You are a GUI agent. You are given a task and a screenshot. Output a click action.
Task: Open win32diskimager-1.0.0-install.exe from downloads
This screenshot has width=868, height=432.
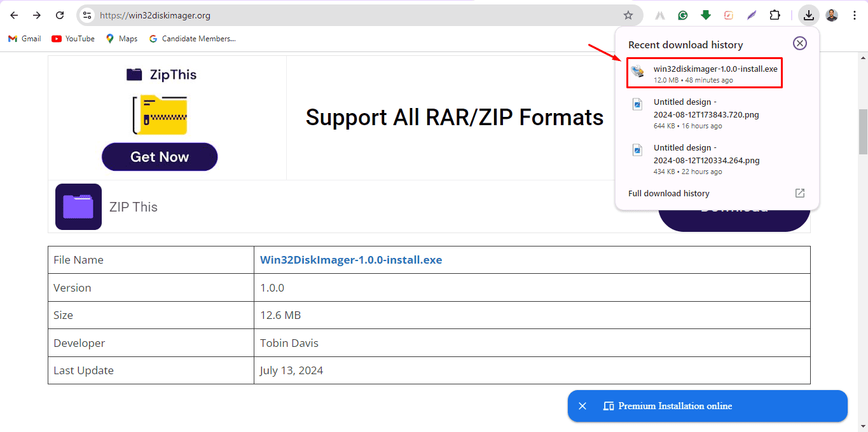coord(705,74)
